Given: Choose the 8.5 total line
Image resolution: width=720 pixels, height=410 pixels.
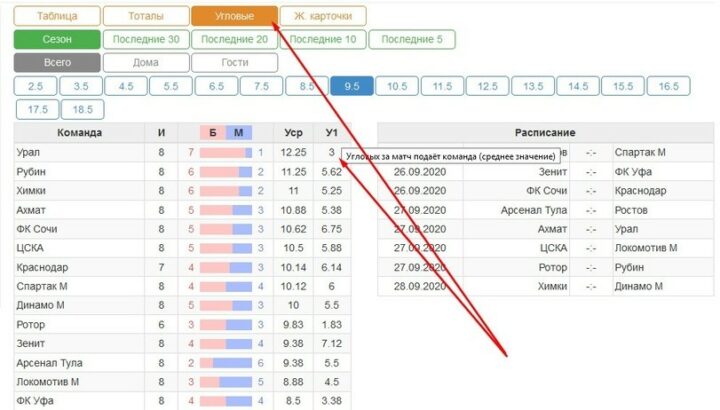Looking at the screenshot, I should click(x=307, y=86).
